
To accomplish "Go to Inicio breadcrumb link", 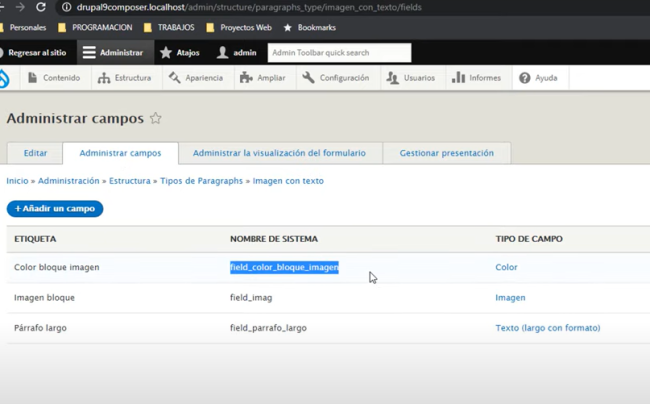I will tap(17, 181).
